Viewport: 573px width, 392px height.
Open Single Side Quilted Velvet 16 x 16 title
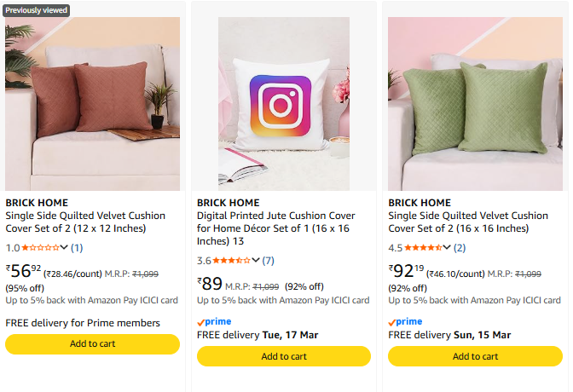coord(467,222)
